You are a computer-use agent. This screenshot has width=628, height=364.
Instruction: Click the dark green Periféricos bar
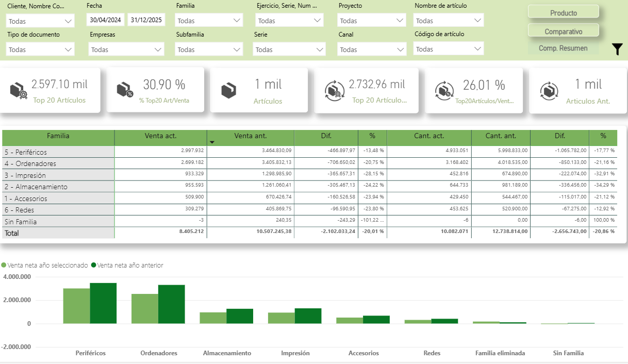(103, 303)
